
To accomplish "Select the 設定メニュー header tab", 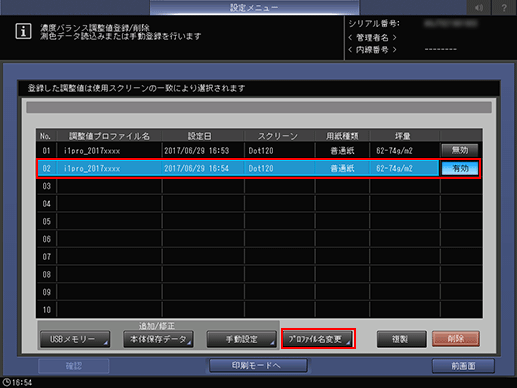I will tap(254, 8).
